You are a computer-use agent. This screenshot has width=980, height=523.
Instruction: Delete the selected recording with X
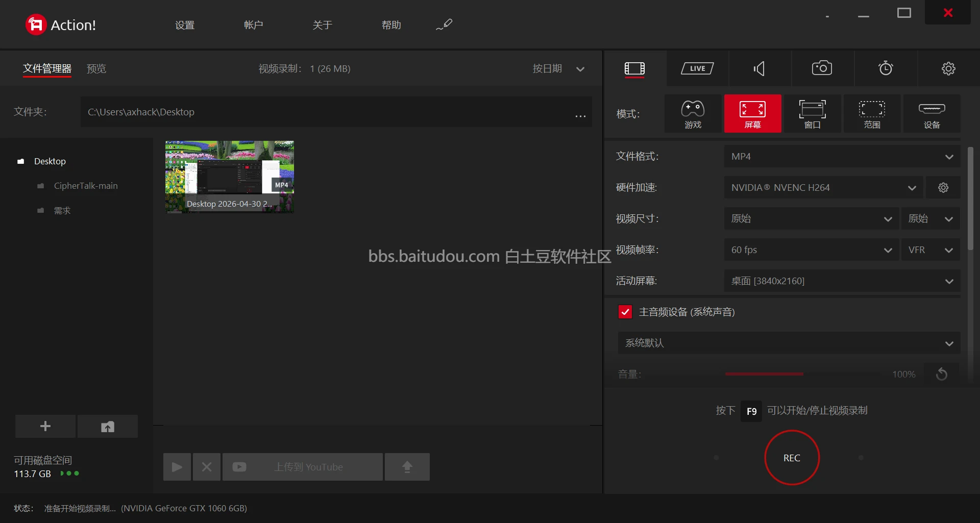(x=207, y=467)
